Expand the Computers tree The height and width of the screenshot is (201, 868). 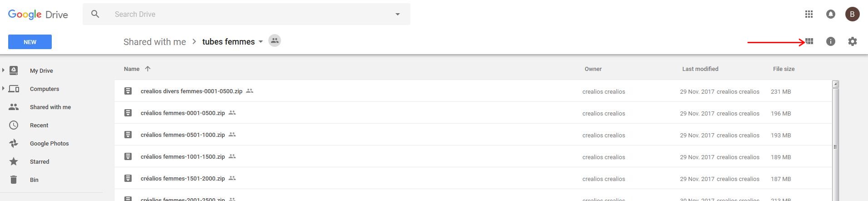(x=3, y=88)
